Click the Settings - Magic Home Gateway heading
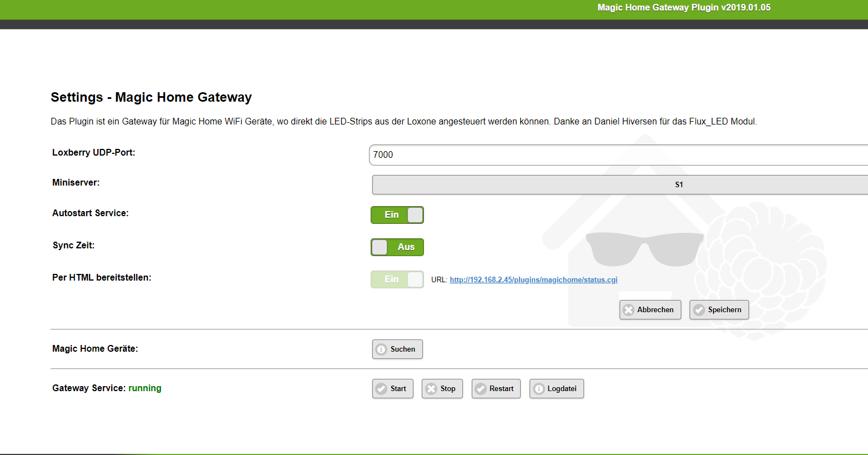The height and width of the screenshot is (455, 868). (x=151, y=97)
